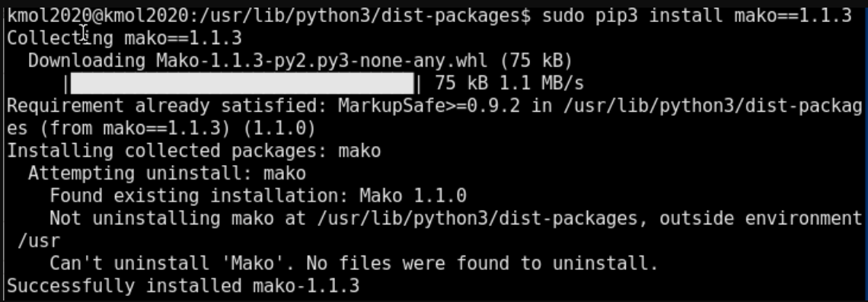Click the download progress bar

tap(242, 84)
